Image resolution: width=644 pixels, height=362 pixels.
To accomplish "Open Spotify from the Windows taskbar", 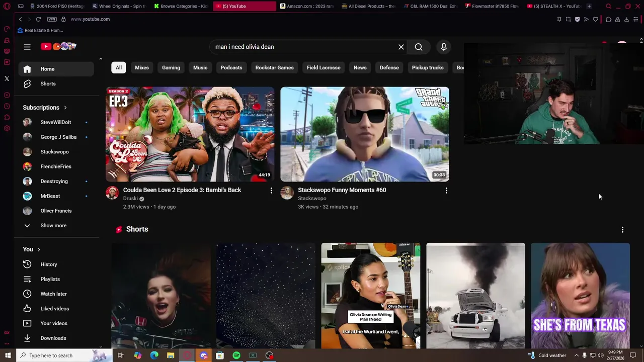I will tap(236, 355).
